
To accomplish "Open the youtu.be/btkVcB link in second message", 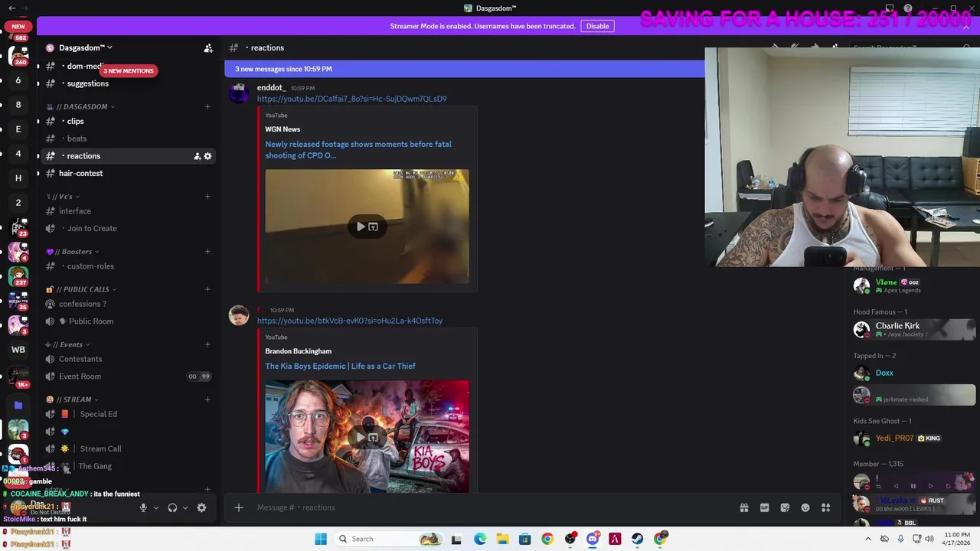I will (x=349, y=321).
